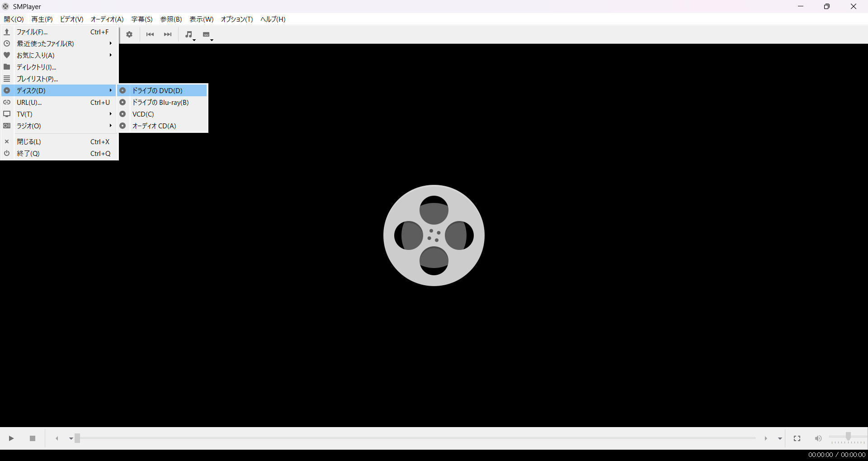Choose オーディオ CD menu entry
868x461 pixels.
(x=154, y=126)
